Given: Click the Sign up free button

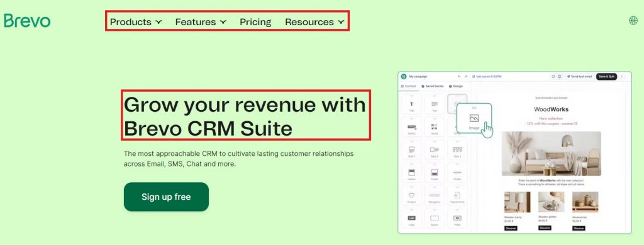Looking at the screenshot, I should pyautogui.click(x=166, y=197).
